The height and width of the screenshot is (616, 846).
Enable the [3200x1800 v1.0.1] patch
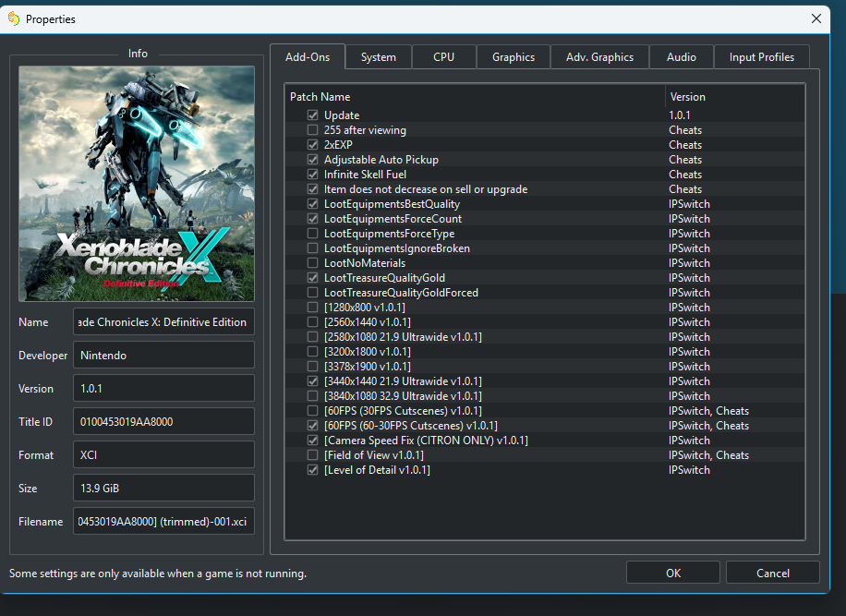point(312,352)
